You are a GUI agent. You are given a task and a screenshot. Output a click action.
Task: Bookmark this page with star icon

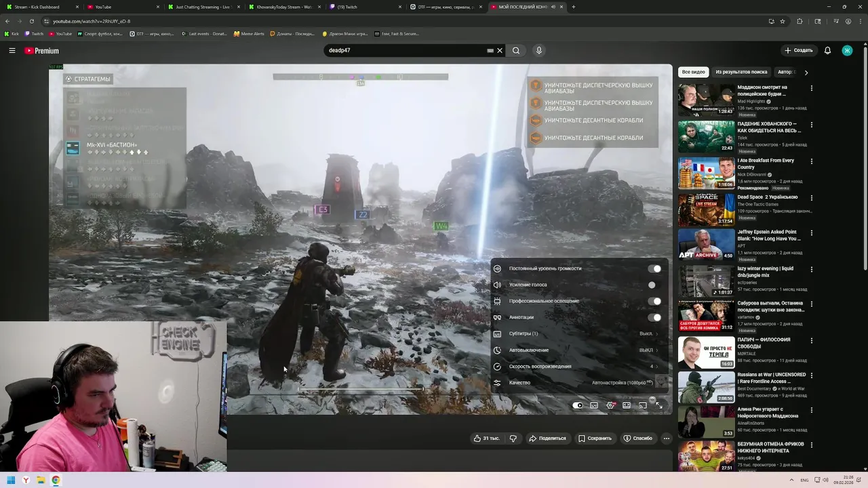(x=783, y=21)
